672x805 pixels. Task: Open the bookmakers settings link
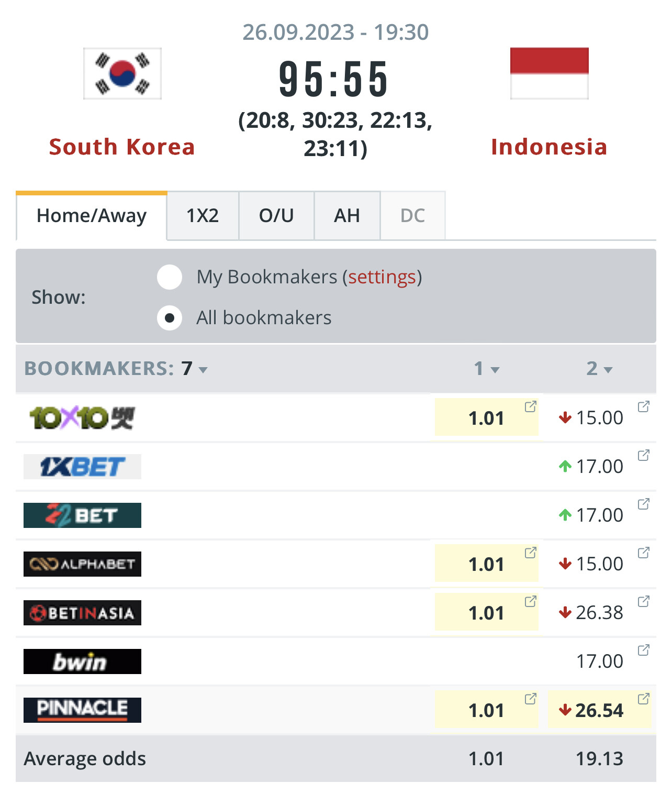coord(382,277)
